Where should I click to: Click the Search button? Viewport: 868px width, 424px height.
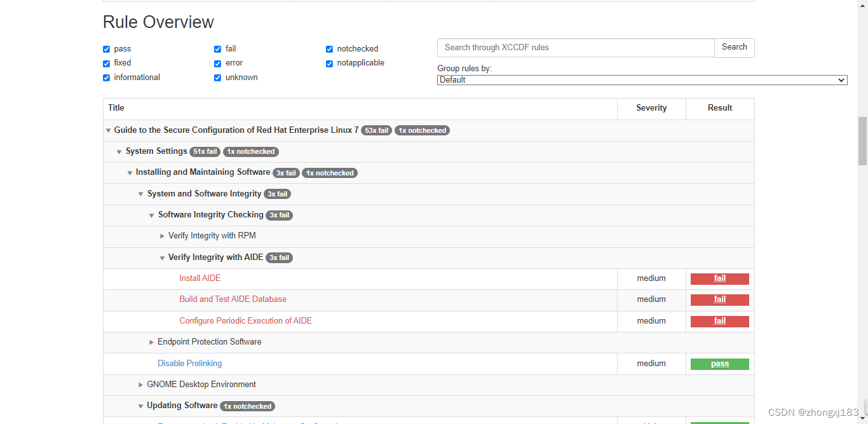coord(734,48)
